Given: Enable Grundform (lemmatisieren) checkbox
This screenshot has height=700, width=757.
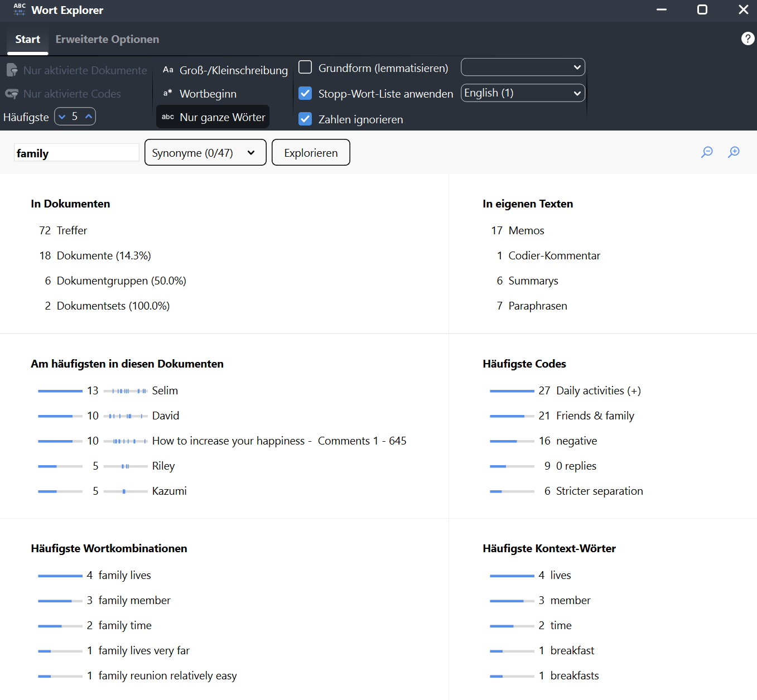Looking at the screenshot, I should 305,67.
